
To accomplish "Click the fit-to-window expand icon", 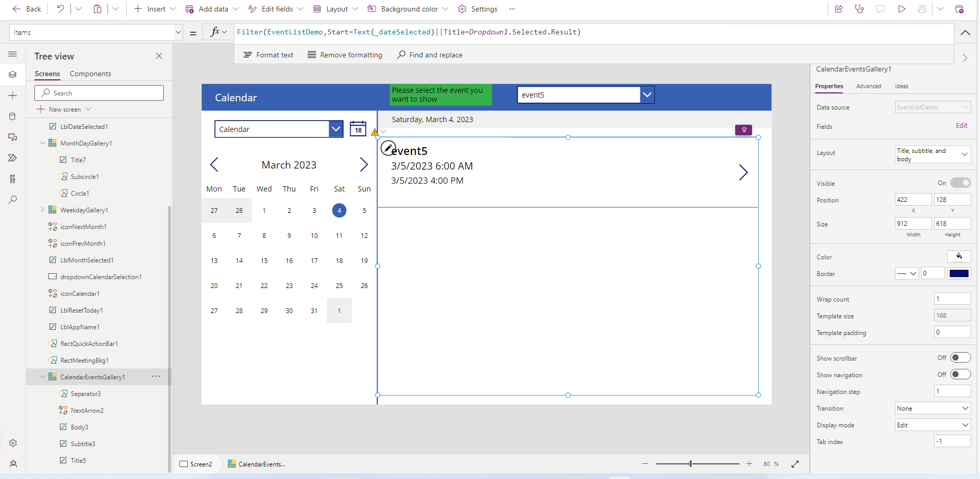I will [x=795, y=464].
